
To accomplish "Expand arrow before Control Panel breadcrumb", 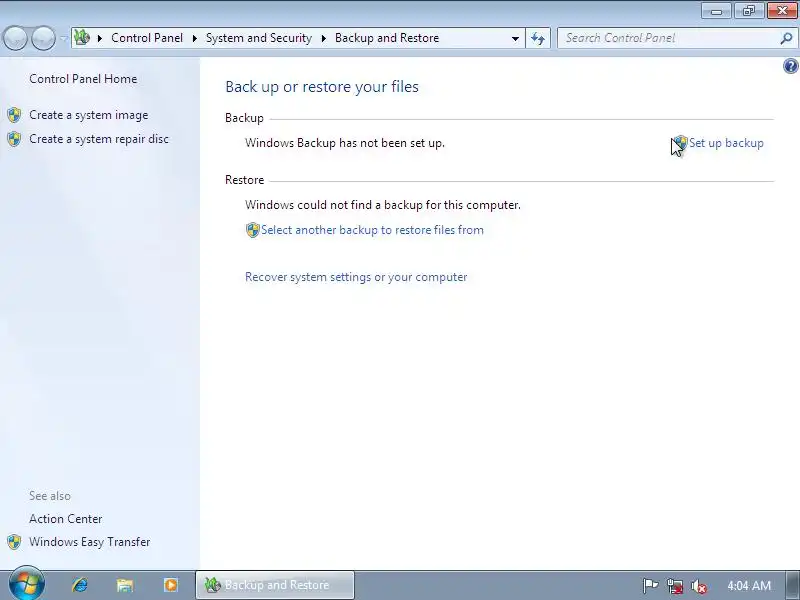I will [x=100, y=38].
